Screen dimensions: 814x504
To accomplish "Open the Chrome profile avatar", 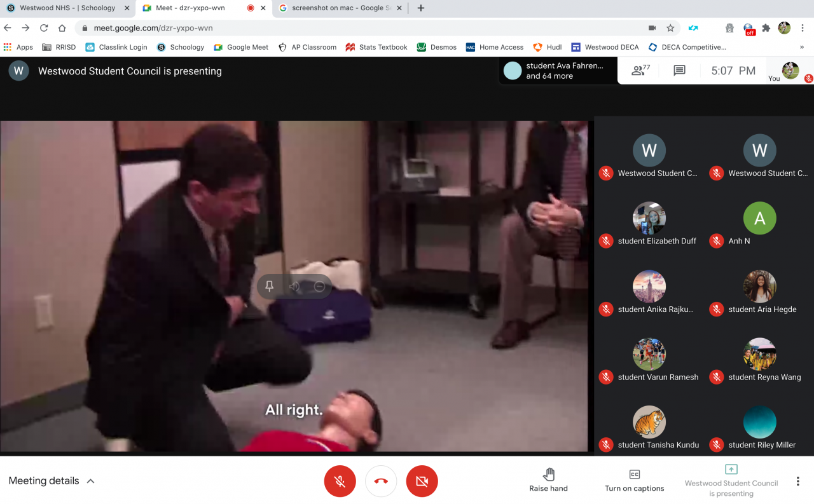I will pyautogui.click(x=784, y=28).
